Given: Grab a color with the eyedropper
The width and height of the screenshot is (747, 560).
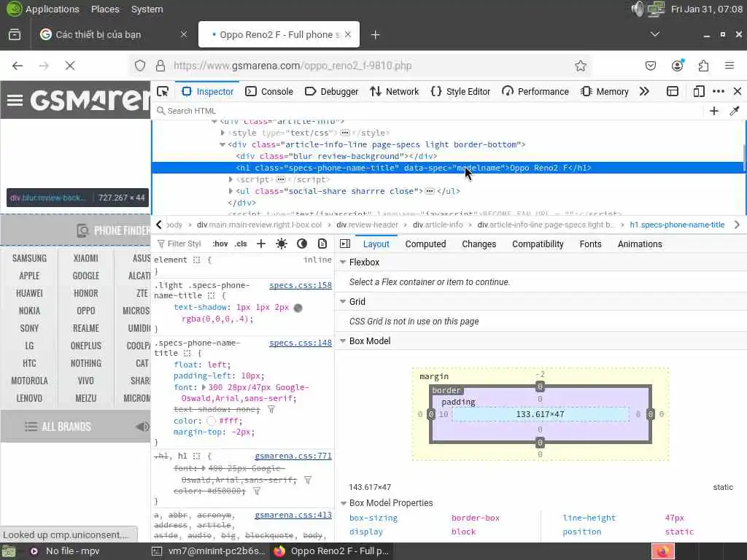Looking at the screenshot, I should pos(734,111).
